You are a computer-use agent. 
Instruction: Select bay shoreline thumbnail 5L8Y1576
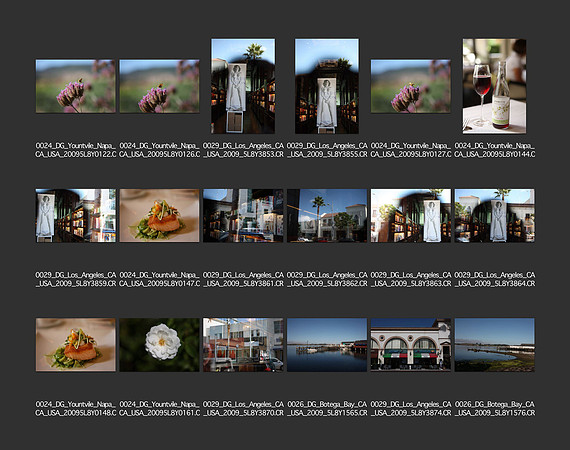pyautogui.click(x=494, y=345)
